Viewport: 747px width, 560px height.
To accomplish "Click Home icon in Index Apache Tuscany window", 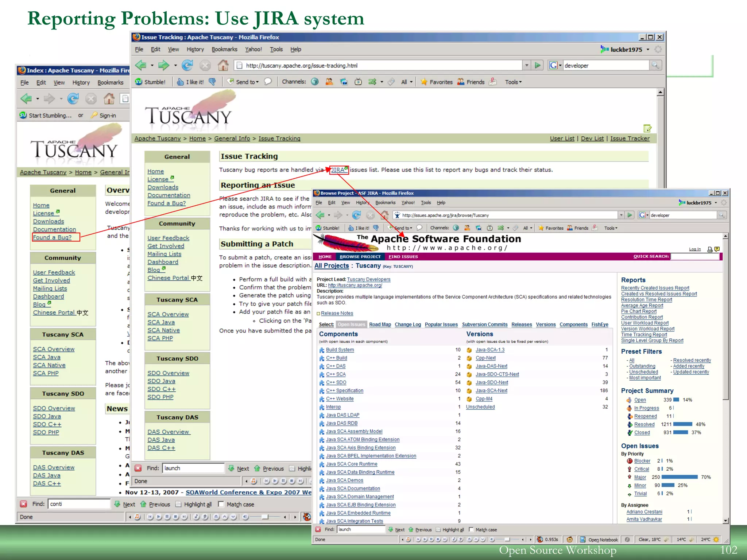I will point(109,99).
